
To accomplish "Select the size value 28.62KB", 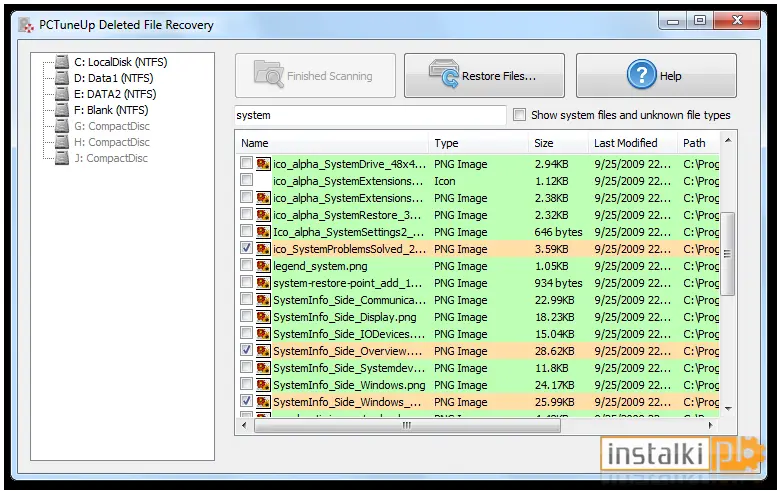I will (x=554, y=351).
